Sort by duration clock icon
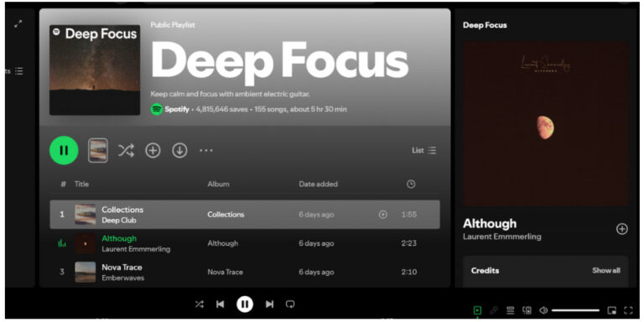The width and height of the screenshot is (644, 322). [x=411, y=184]
